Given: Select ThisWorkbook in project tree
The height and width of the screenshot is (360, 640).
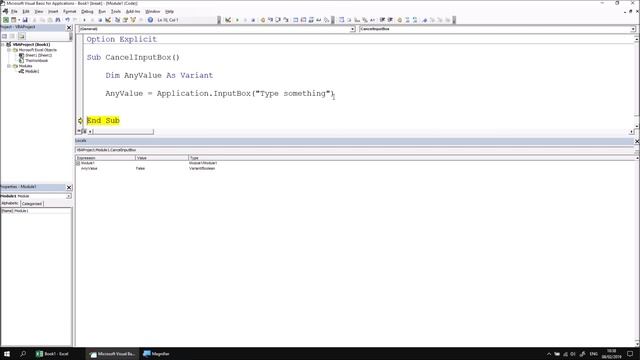Looking at the screenshot, I should (x=36, y=60).
